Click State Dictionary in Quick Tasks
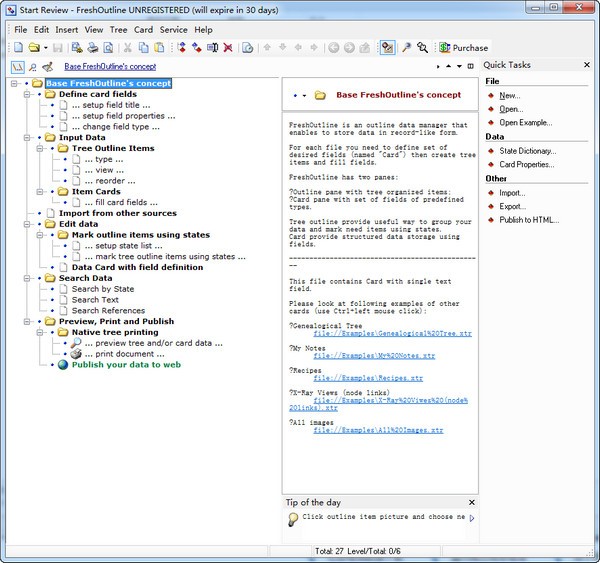Viewport: 600px width, 563px height. click(x=528, y=151)
